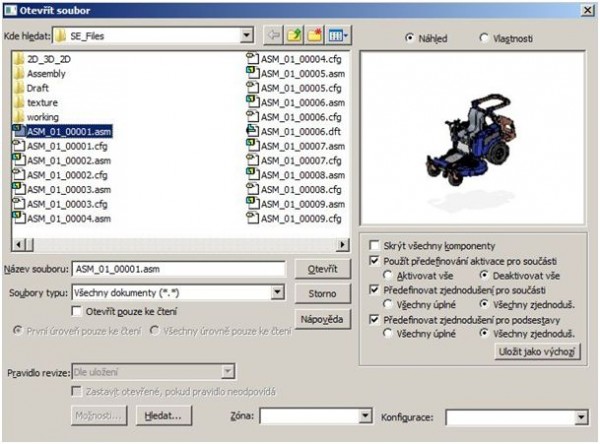Click Uložit jako výchozí button

coord(538,352)
